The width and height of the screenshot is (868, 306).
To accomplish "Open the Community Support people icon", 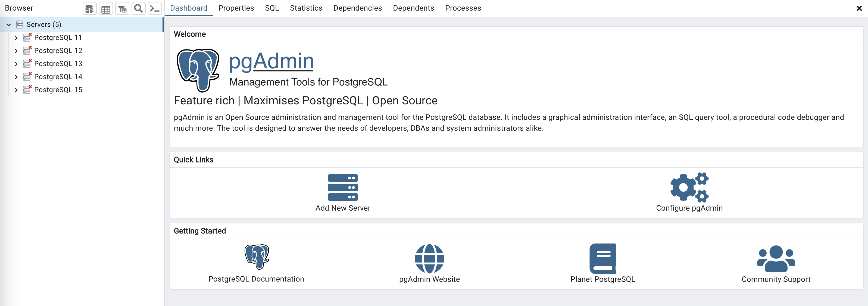I will click(x=776, y=258).
